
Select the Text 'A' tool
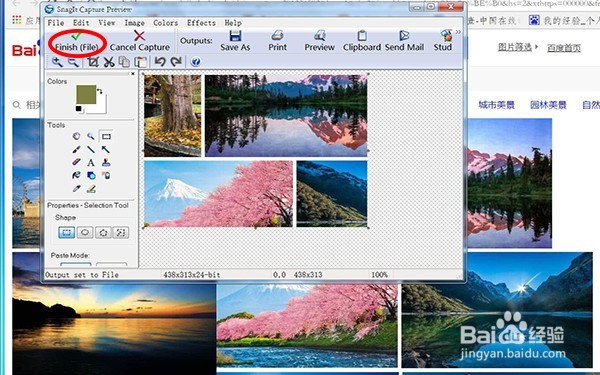91,163
